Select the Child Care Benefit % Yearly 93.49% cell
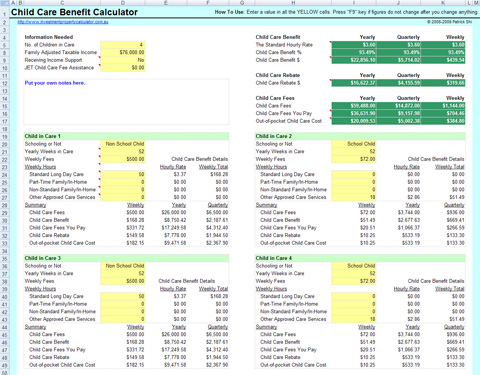 click(x=354, y=52)
